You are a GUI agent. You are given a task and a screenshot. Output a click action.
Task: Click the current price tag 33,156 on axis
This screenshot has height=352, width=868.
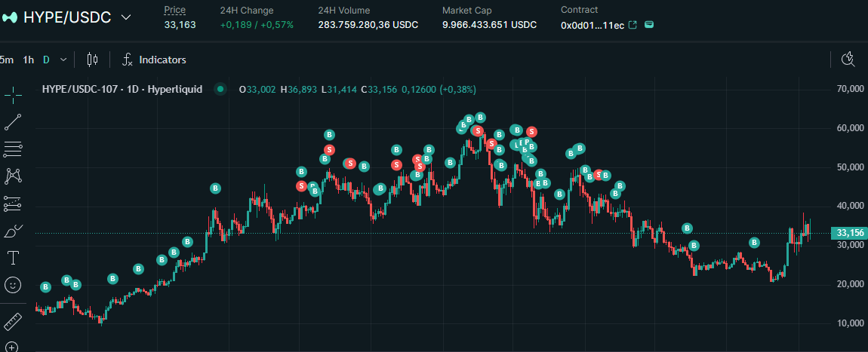[x=849, y=233]
